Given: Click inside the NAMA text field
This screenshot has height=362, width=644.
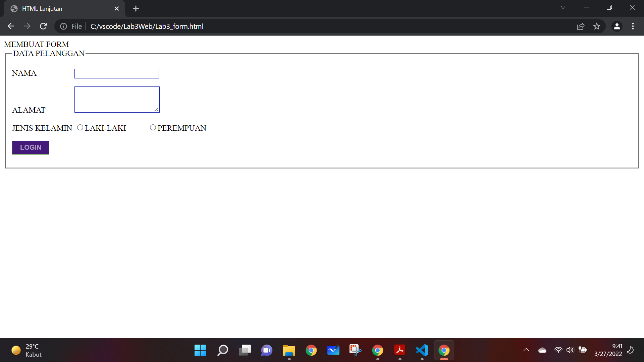Looking at the screenshot, I should coord(116,73).
